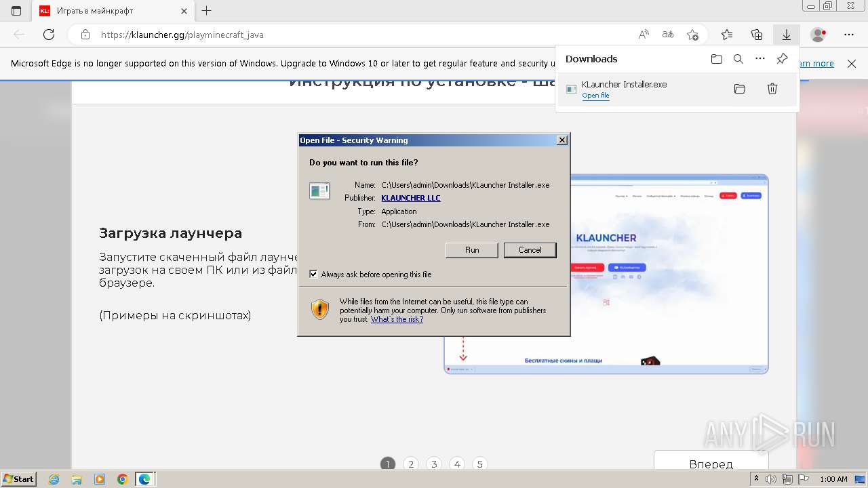This screenshot has height=488, width=868.
Task: Go to instruction step 2
Action: tap(411, 464)
